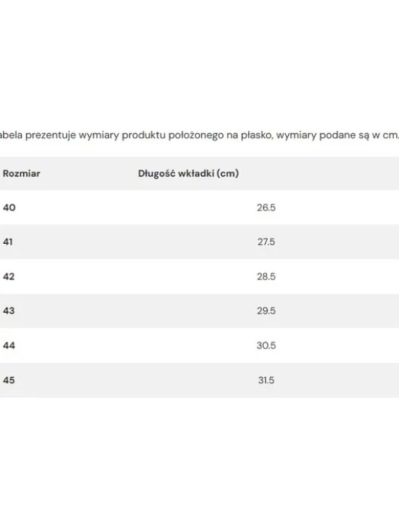Click the 28.5 insole length value
Screen dimensions: 399x532
pyautogui.click(x=266, y=277)
